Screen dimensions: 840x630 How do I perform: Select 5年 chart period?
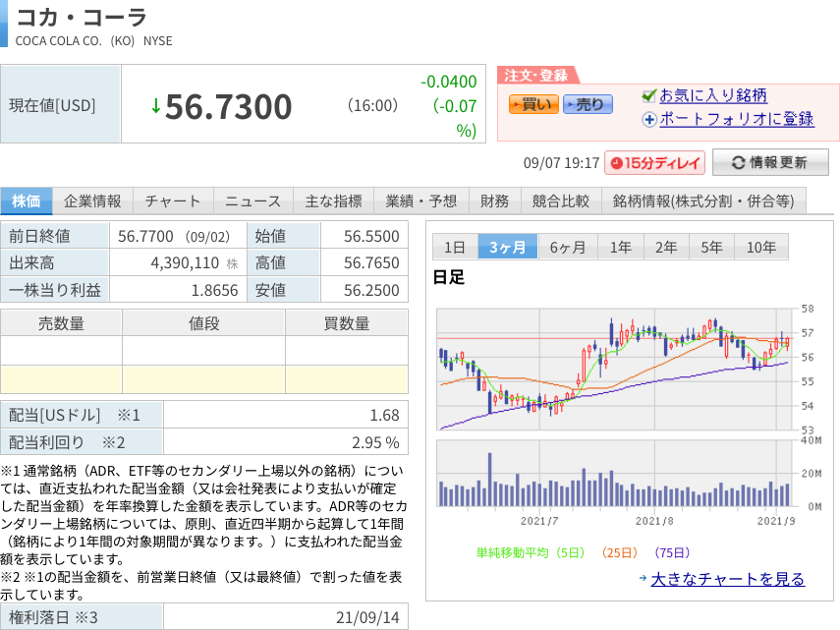712,247
